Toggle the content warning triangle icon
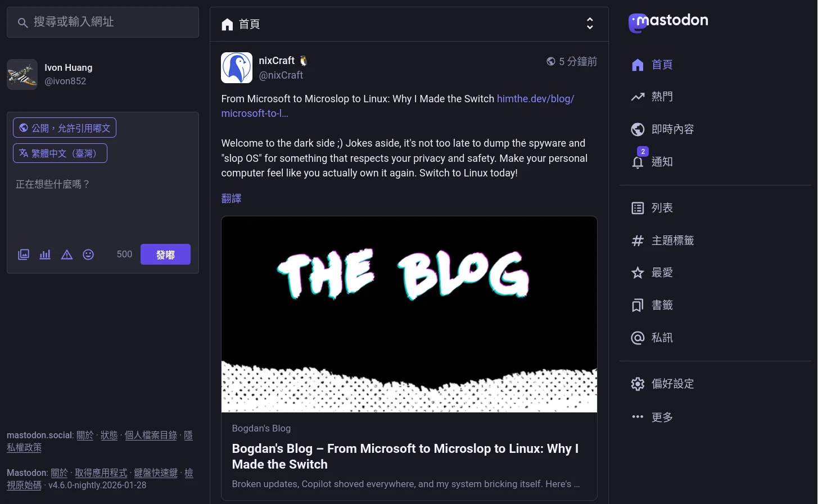This screenshot has height=504, width=818. (x=67, y=255)
